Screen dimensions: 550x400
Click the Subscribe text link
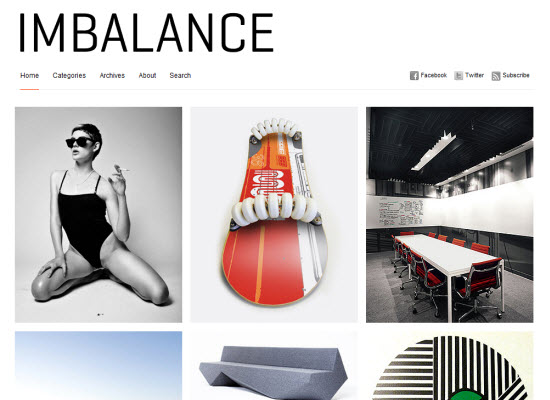click(x=516, y=75)
